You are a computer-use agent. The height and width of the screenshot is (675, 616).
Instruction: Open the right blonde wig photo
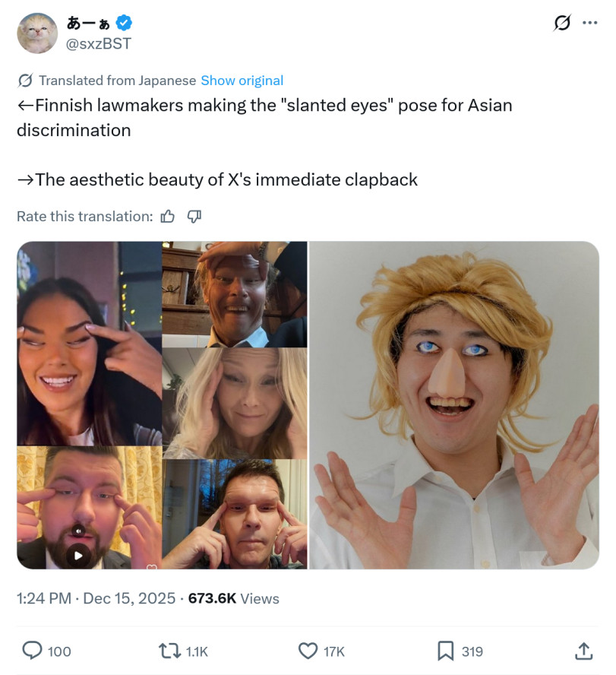click(x=454, y=405)
